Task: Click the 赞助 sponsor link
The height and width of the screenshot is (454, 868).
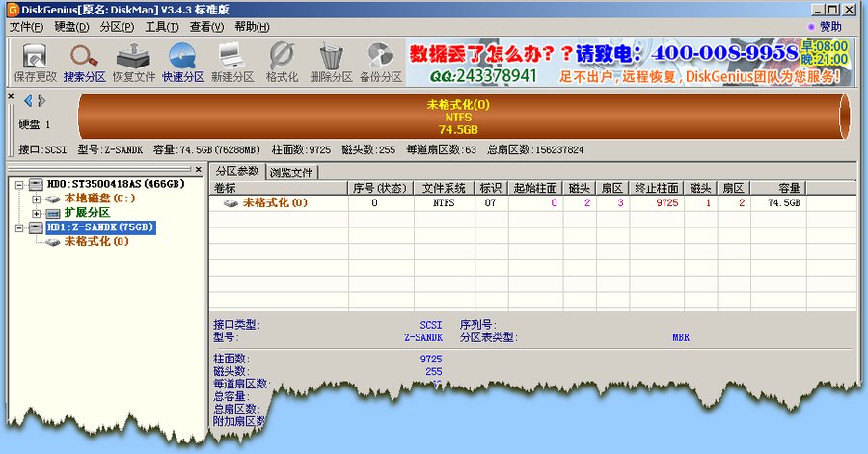Action: [x=826, y=27]
